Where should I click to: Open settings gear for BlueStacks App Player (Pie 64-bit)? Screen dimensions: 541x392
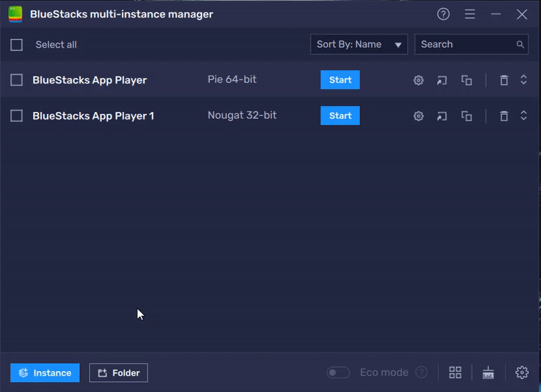tap(419, 80)
